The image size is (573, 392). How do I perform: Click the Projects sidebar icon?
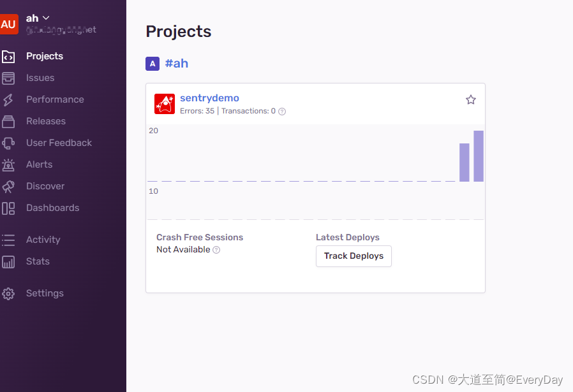[8, 57]
